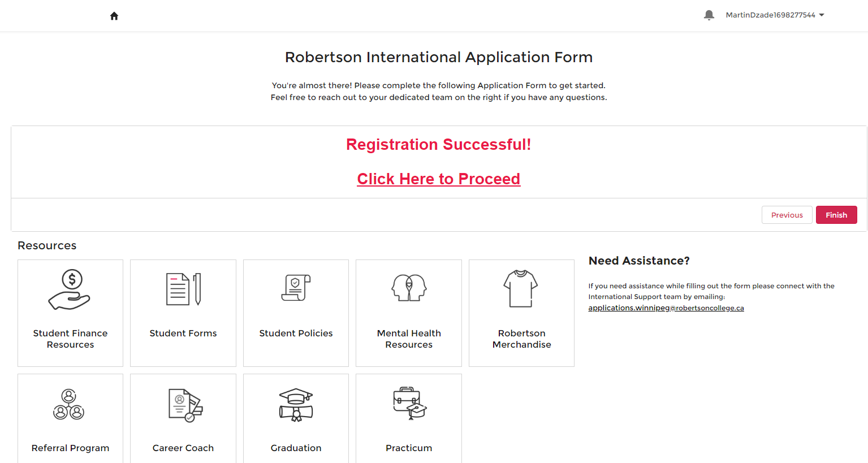Open the Robertson Merchandise t-shirt icon

521,288
